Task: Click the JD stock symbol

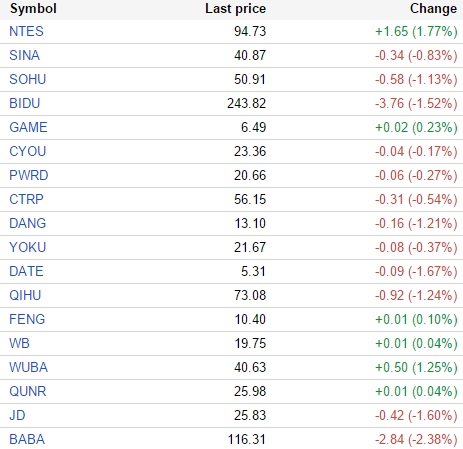Action: point(17,415)
